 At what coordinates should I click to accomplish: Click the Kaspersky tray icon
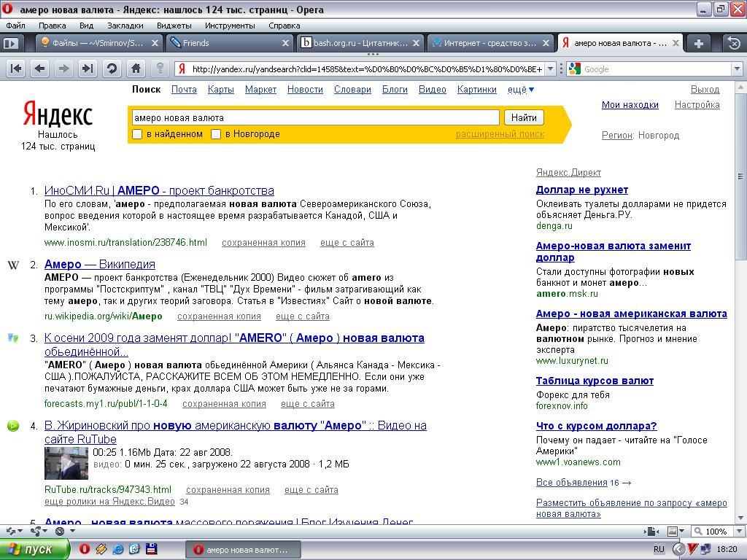click(692, 550)
